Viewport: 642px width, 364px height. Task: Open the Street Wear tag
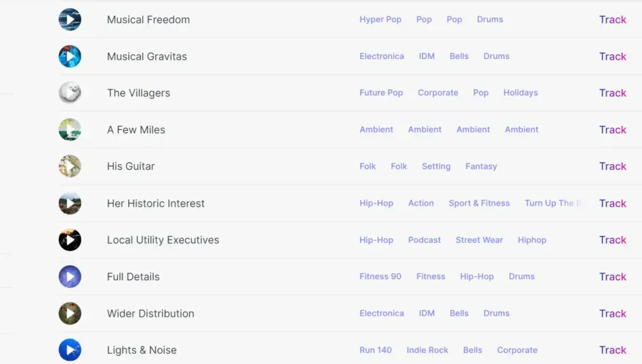point(479,240)
